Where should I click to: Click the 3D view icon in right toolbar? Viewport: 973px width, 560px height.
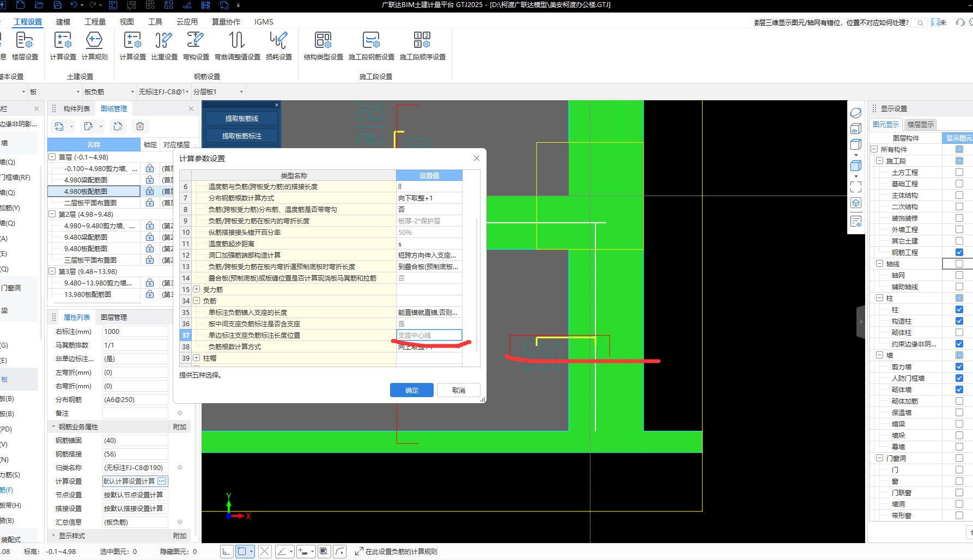coord(856,129)
